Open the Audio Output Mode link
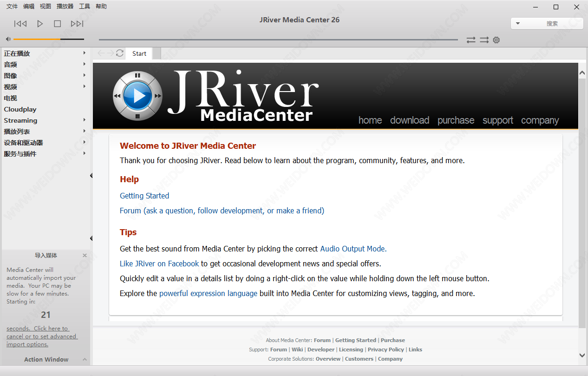This screenshot has width=588, height=376. point(353,249)
